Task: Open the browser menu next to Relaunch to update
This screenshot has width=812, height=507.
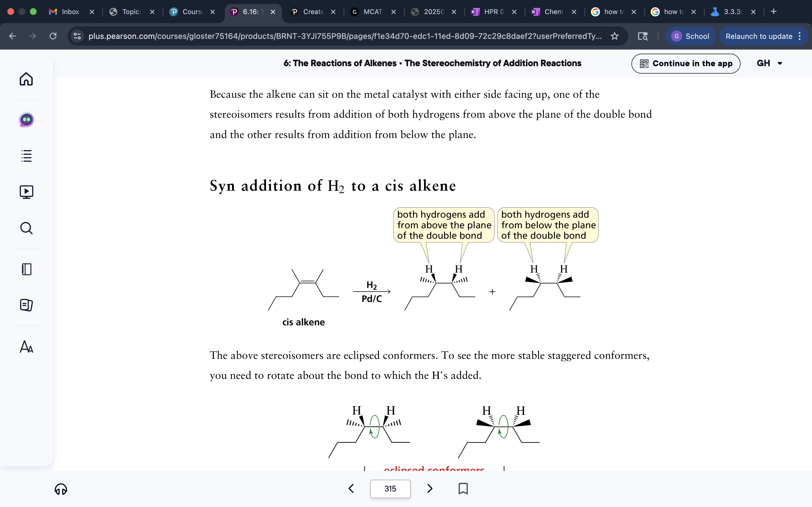Action: [800, 36]
